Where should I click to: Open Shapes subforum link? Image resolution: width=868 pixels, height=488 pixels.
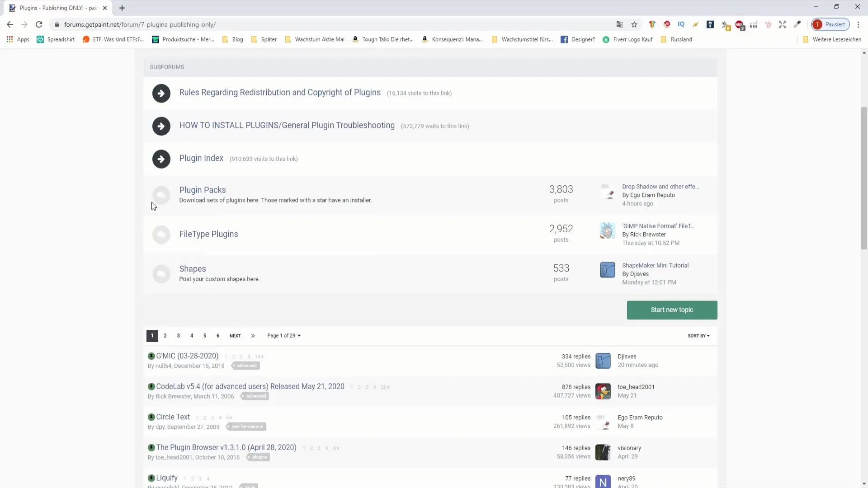193,269
